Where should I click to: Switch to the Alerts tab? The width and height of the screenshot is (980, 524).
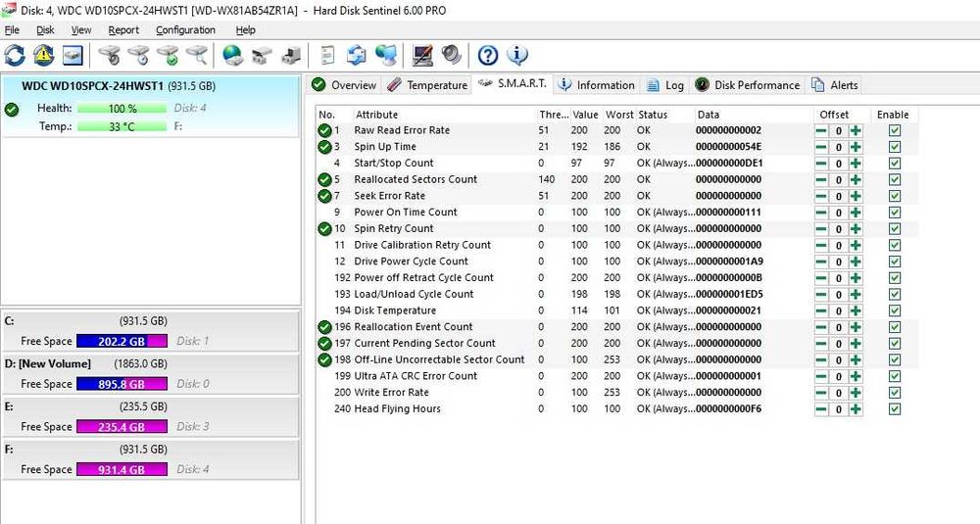834,85
